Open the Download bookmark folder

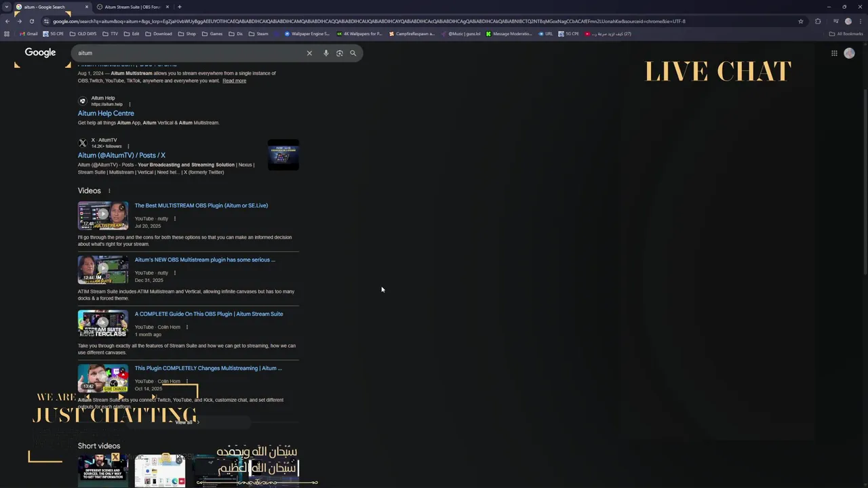159,34
